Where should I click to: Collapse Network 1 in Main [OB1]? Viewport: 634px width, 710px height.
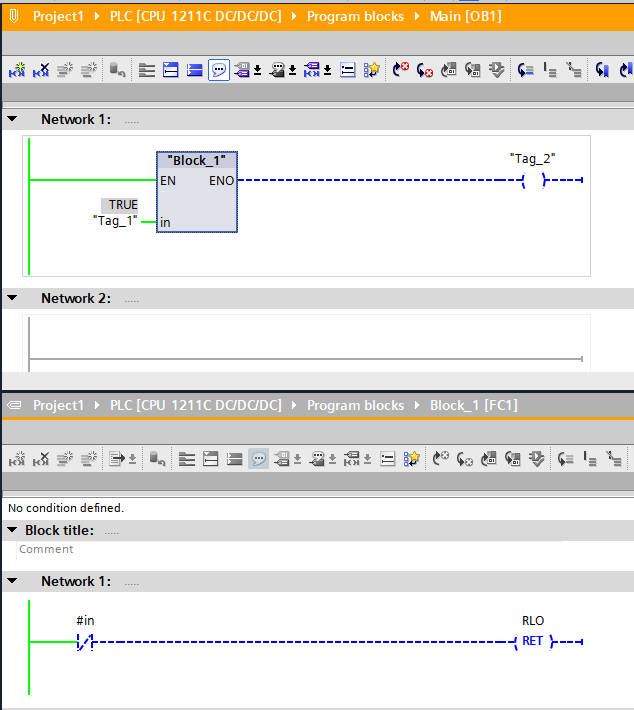click(x=12, y=119)
